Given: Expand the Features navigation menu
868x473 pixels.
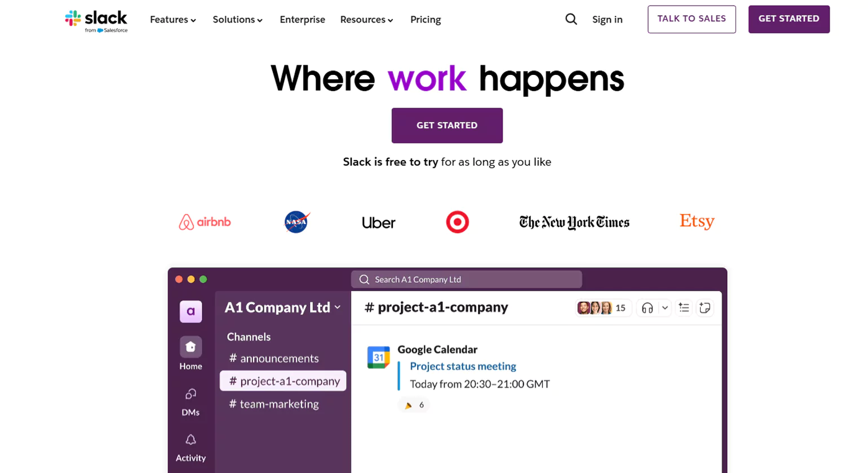Looking at the screenshot, I should click(x=172, y=19).
